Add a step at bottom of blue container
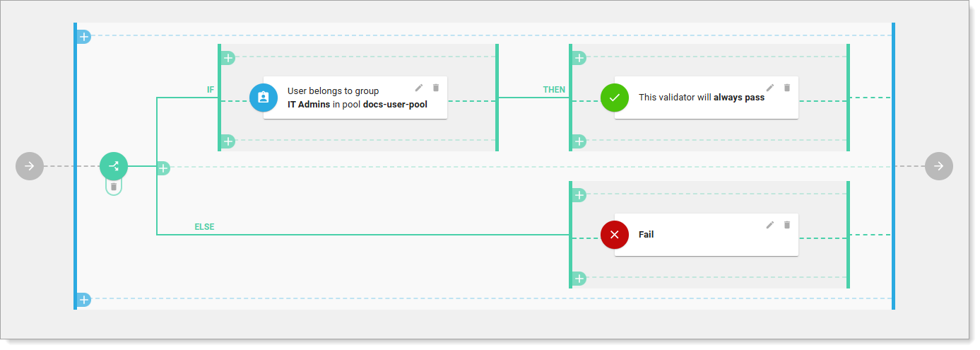 coord(84,300)
